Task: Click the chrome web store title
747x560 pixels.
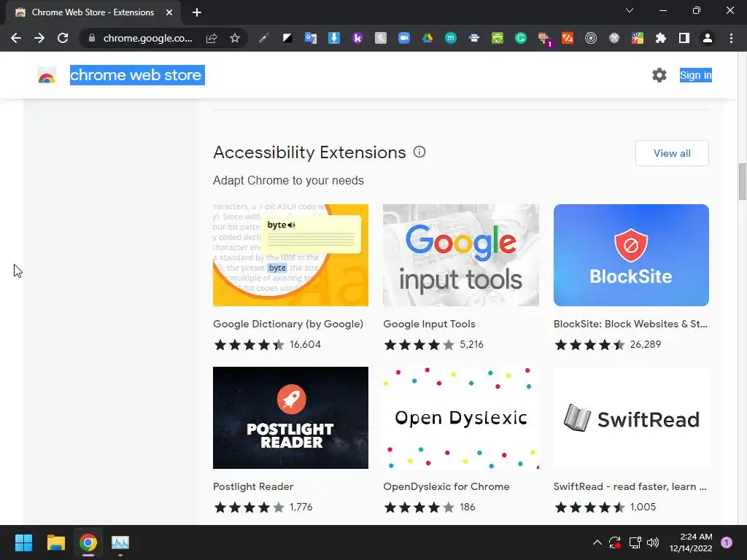Action: (137, 75)
